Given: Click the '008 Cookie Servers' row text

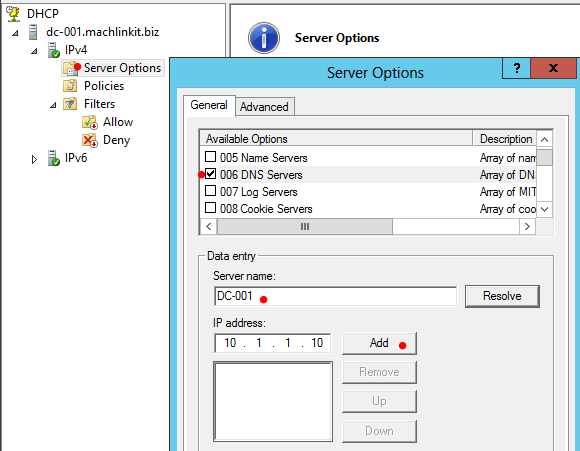Looking at the screenshot, I should coord(266,209).
